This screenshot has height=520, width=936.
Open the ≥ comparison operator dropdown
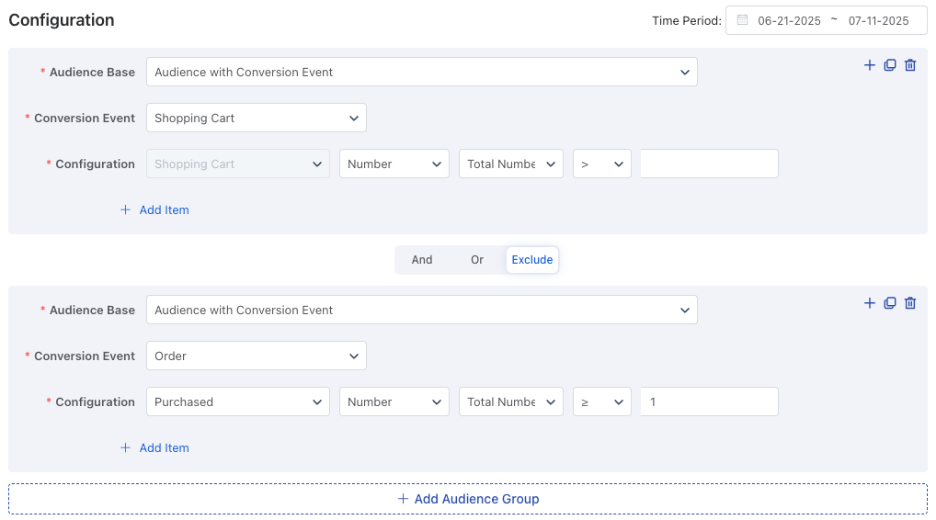tap(602, 402)
